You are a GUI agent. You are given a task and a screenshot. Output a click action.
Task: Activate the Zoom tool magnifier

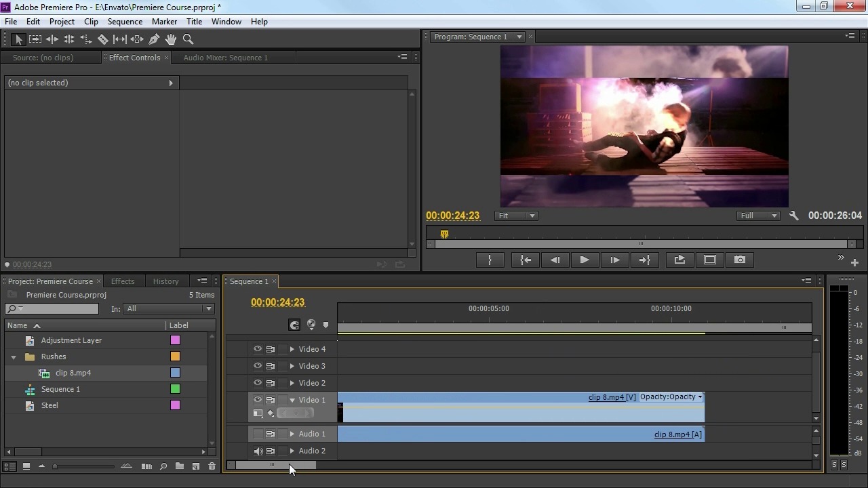pyautogui.click(x=188, y=39)
